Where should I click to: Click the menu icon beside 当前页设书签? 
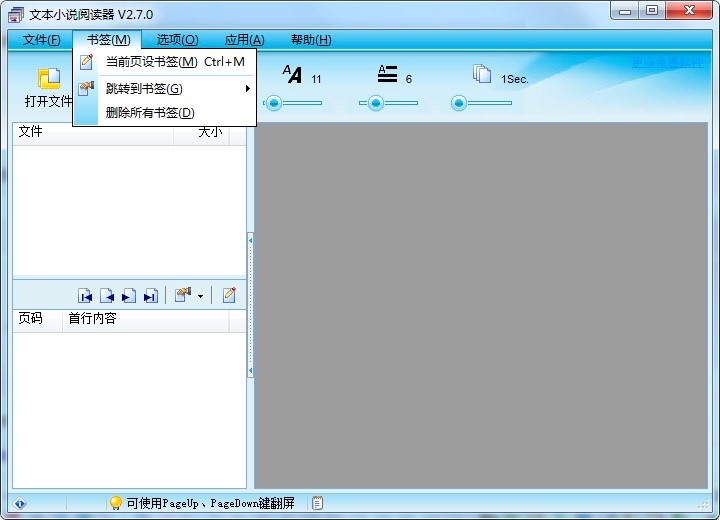coord(86,62)
